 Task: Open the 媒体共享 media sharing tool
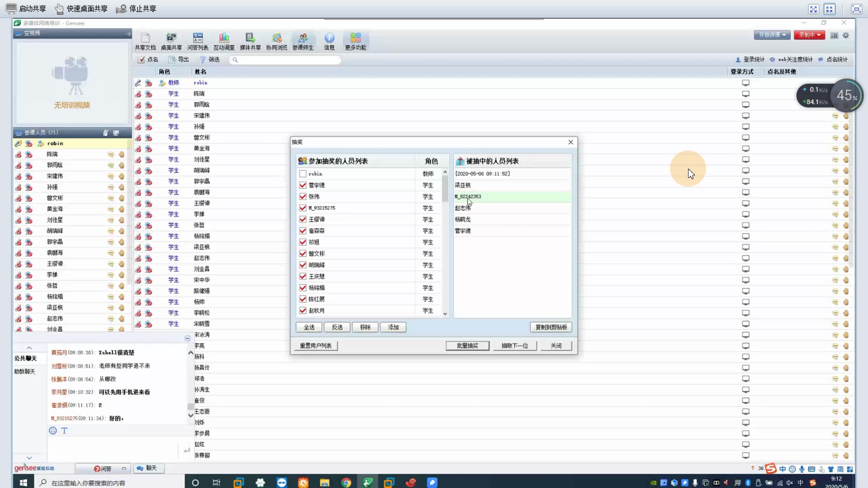(x=250, y=41)
